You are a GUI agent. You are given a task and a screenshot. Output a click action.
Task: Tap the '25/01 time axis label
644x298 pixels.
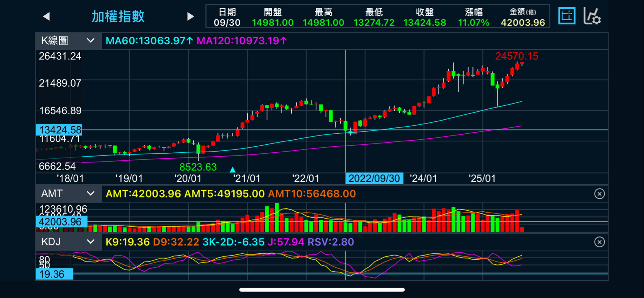(x=482, y=179)
